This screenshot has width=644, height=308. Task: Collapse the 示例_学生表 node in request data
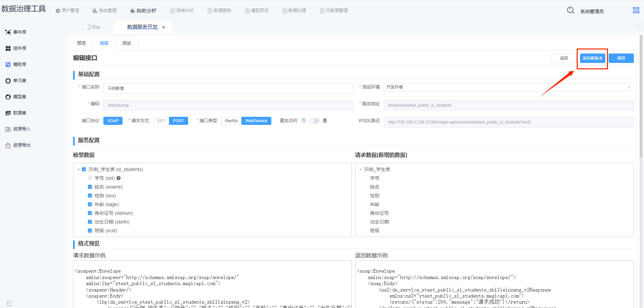pos(361,169)
